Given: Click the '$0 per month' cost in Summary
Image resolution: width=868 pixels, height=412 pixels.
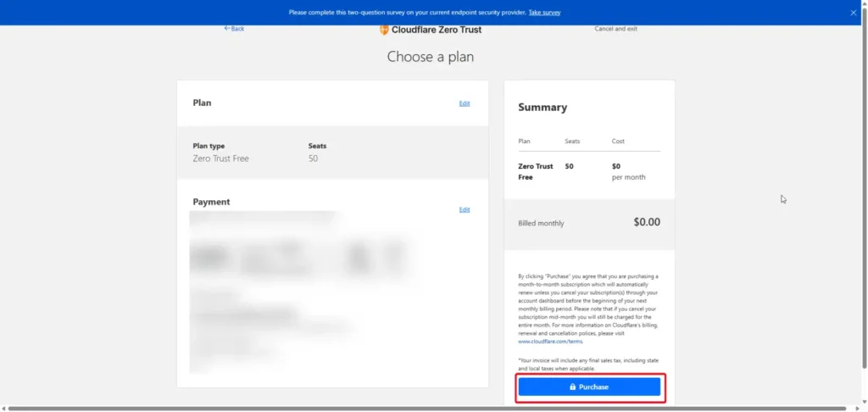Looking at the screenshot, I should pyautogui.click(x=628, y=171).
